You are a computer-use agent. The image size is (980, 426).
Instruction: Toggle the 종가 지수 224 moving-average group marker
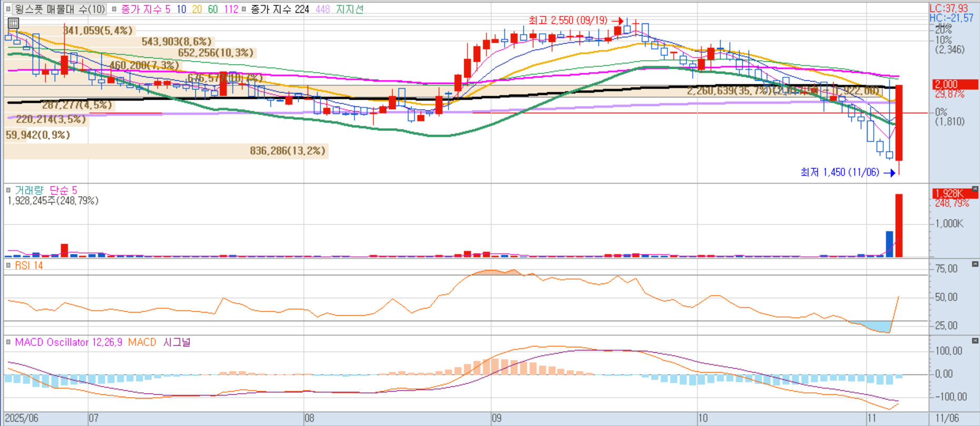point(243,9)
